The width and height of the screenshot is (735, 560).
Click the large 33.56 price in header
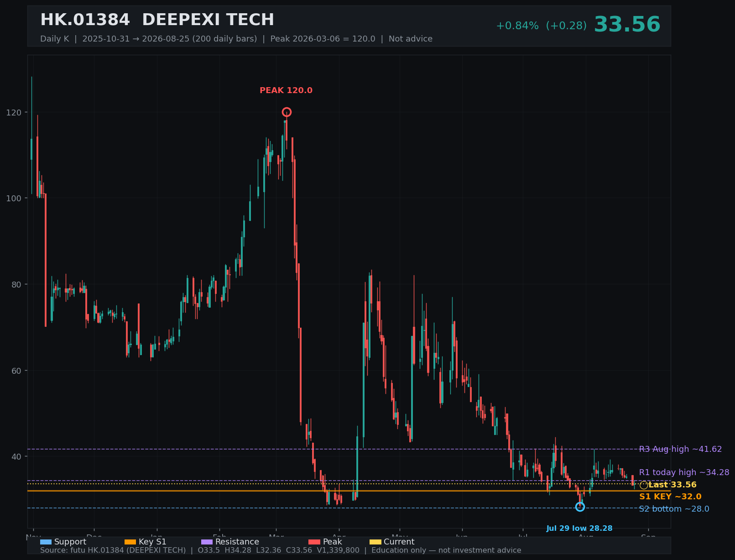click(x=627, y=25)
